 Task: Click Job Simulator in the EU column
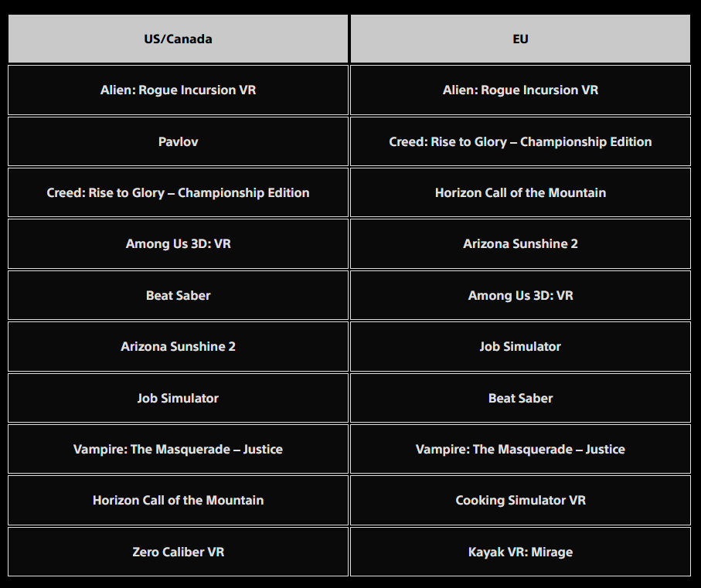(x=520, y=346)
